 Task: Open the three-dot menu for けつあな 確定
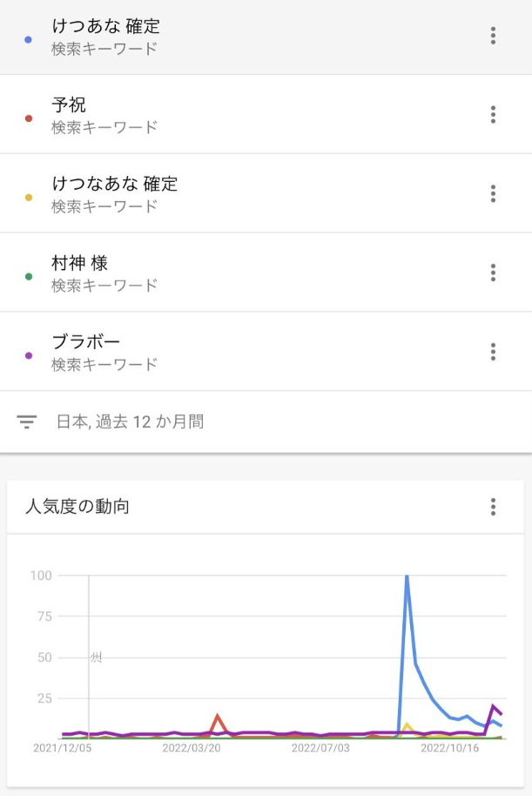493,36
